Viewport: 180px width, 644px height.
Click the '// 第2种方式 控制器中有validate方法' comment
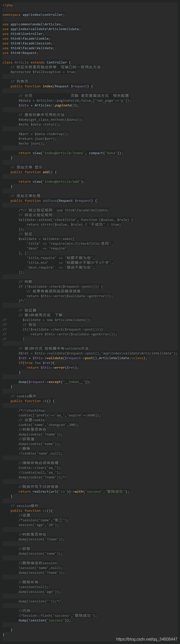pos(54,349)
